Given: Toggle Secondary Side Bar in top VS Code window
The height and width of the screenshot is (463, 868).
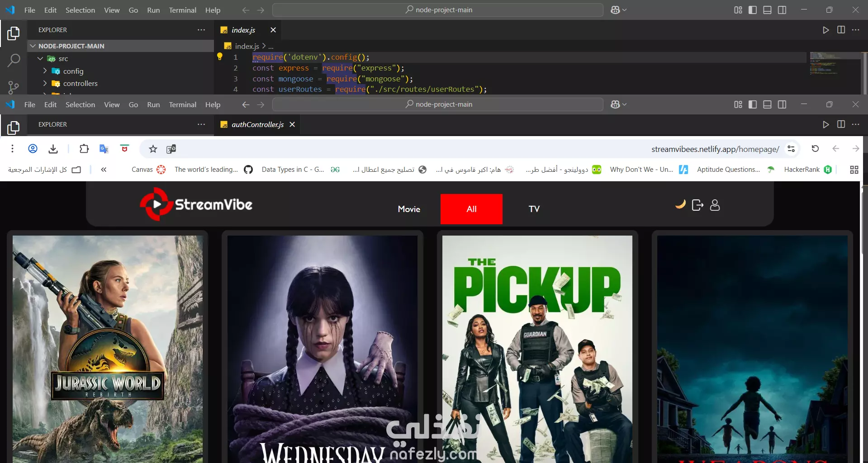Looking at the screenshot, I should click(782, 10).
